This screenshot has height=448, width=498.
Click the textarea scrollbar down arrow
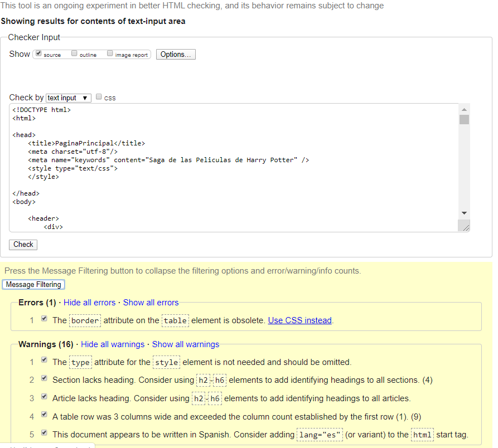(x=464, y=212)
